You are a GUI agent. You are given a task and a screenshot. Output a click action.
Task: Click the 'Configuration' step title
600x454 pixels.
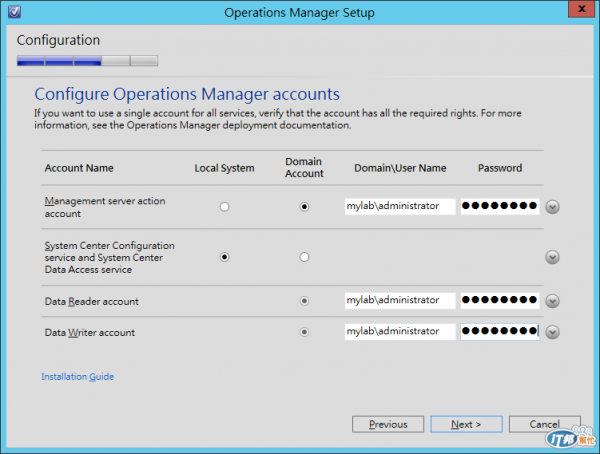[x=58, y=40]
